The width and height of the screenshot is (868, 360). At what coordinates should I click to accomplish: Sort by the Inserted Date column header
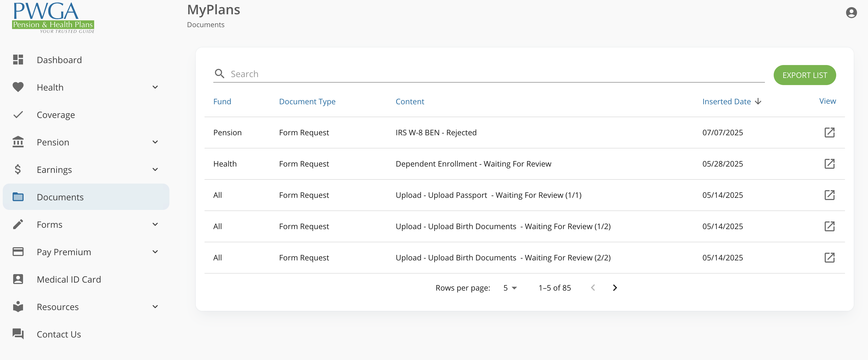pos(726,102)
